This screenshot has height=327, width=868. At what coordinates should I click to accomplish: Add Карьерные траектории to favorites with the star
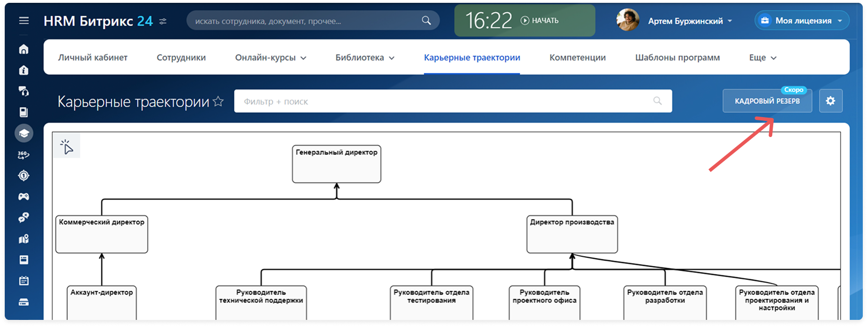click(x=218, y=101)
